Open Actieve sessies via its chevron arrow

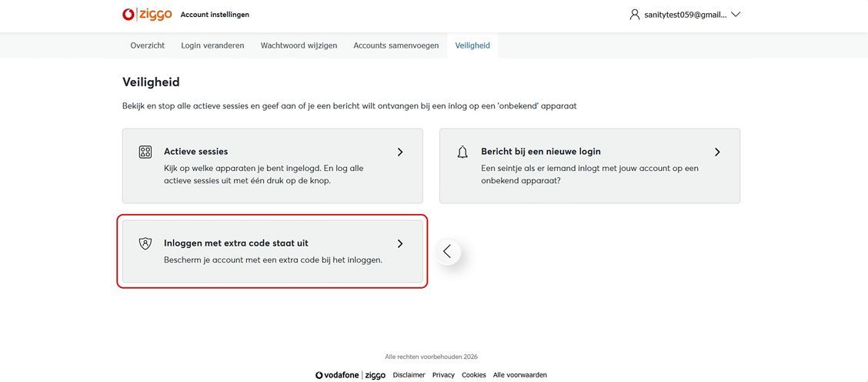point(400,152)
